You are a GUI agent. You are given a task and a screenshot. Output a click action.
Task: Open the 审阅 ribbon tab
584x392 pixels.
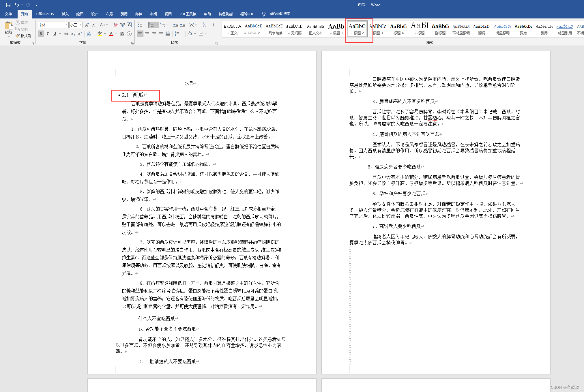153,14
